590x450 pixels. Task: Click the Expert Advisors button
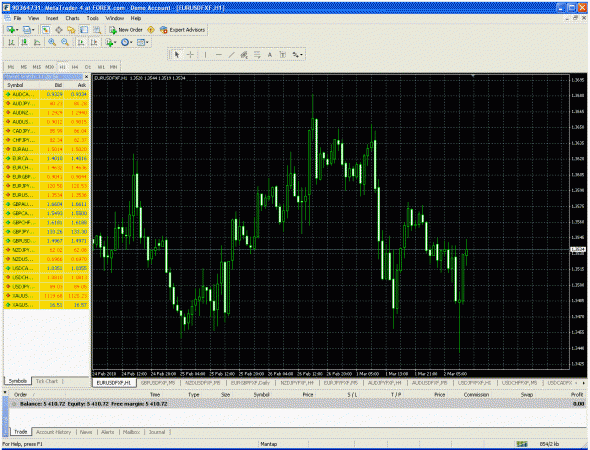click(x=182, y=30)
